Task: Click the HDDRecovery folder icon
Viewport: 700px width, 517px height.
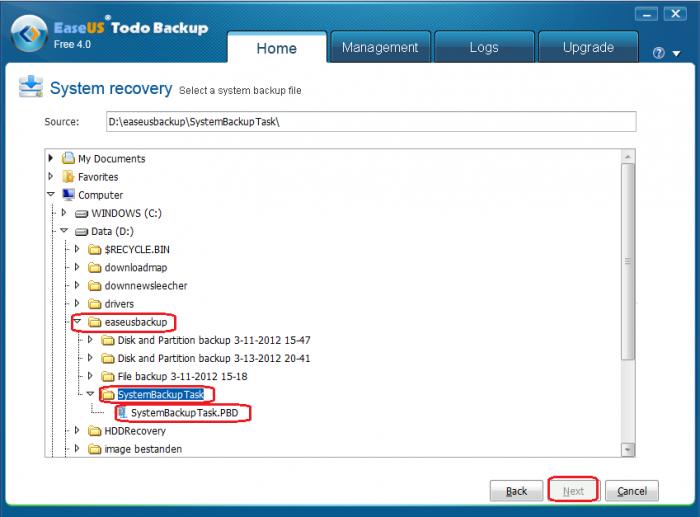Action: click(95, 431)
